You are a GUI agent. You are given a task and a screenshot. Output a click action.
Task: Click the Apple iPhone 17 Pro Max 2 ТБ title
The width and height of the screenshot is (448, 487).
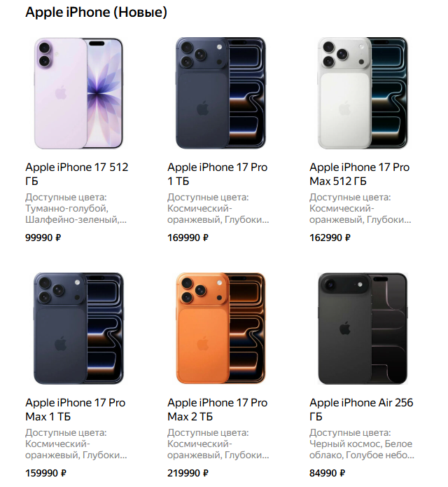pos(217,409)
